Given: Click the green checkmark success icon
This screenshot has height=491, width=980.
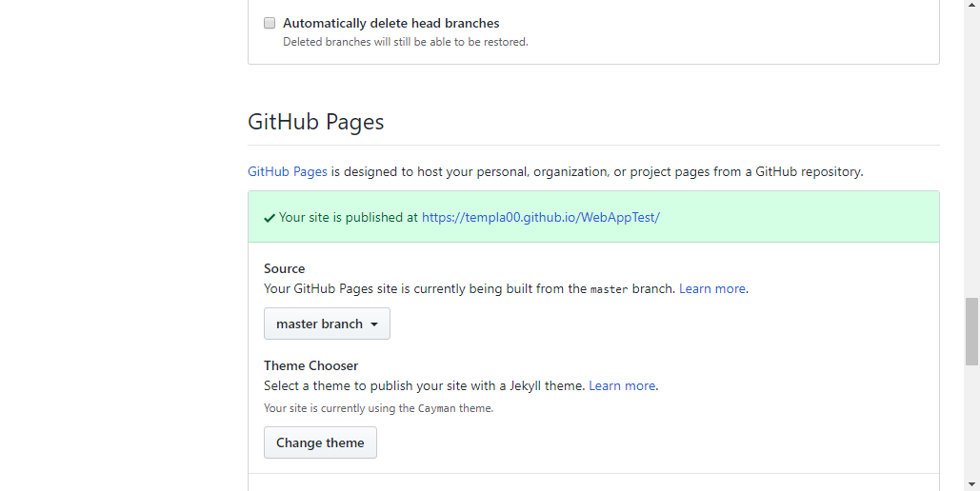Looking at the screenshot, I should (270, 218).
